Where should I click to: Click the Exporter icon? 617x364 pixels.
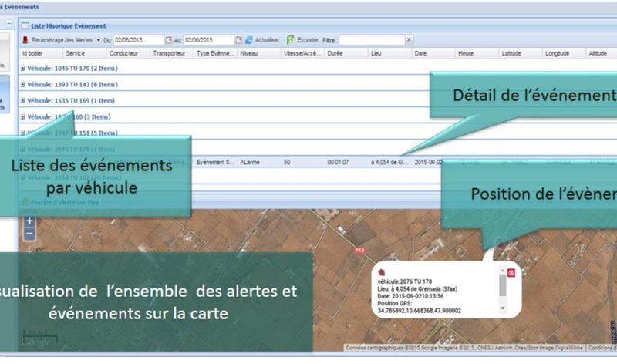(x=291, y=39)
